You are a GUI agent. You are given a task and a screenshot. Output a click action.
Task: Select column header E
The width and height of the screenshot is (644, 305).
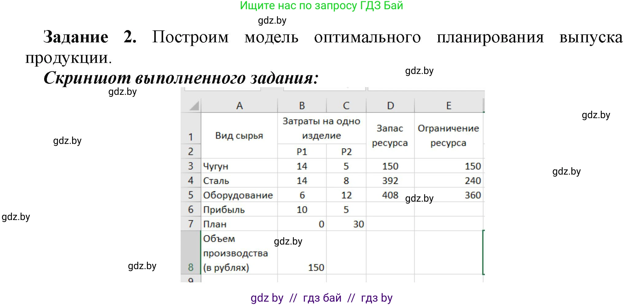[x=449, y=105]
